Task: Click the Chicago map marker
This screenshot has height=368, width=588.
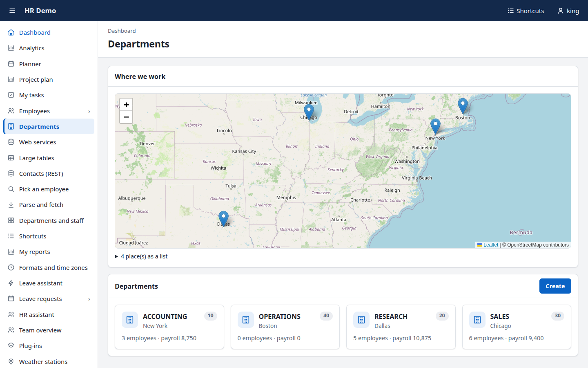Action: click(x=309, y=112)
